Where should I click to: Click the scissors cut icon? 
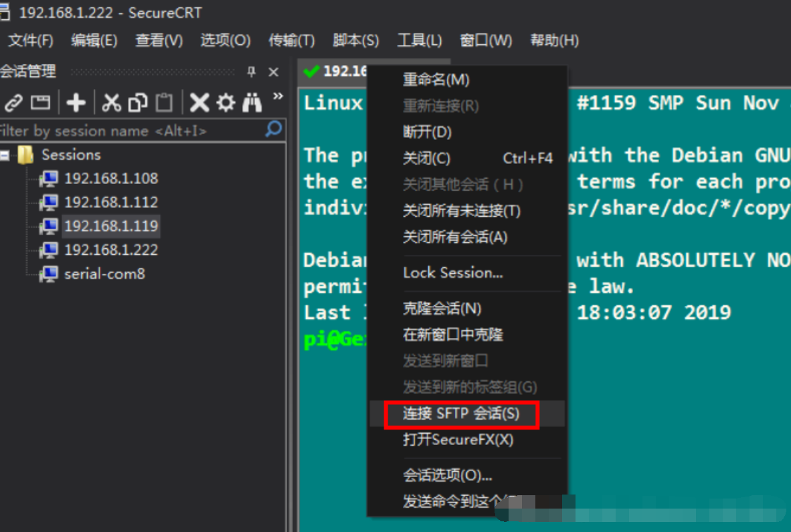tap(112, 103)
